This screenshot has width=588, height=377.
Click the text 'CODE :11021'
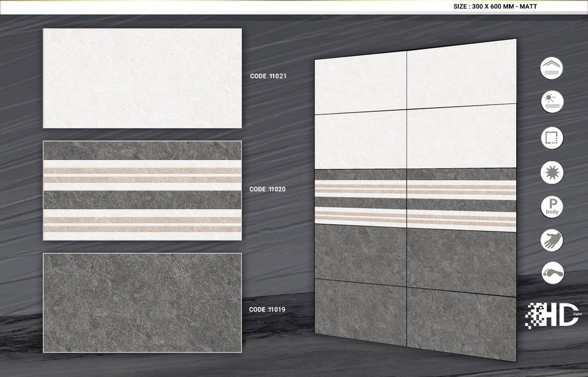click(x=268, y=76)
